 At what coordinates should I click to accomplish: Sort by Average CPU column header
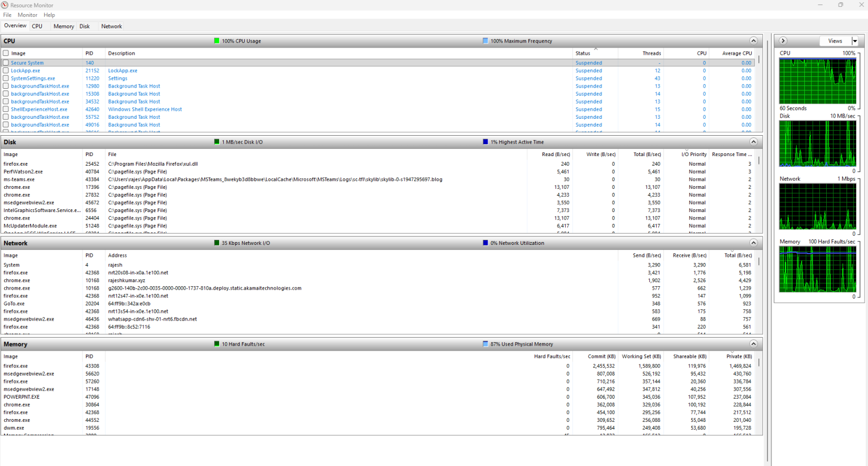click(x=736, y=53)
